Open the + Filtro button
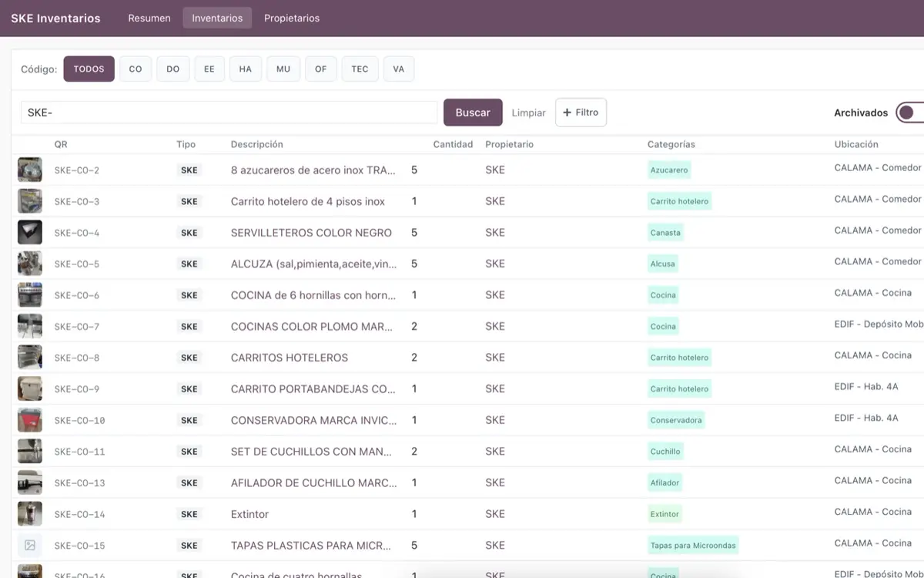924x578 pixels. coord(581,113)
